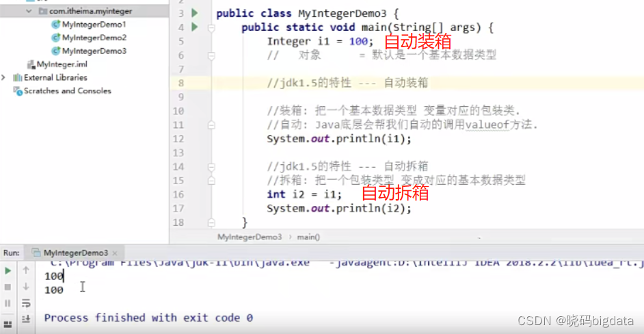644x334 pixels.
Task: Collapse the com.itheima.myinteger package chevron
Action: [29, 11]
